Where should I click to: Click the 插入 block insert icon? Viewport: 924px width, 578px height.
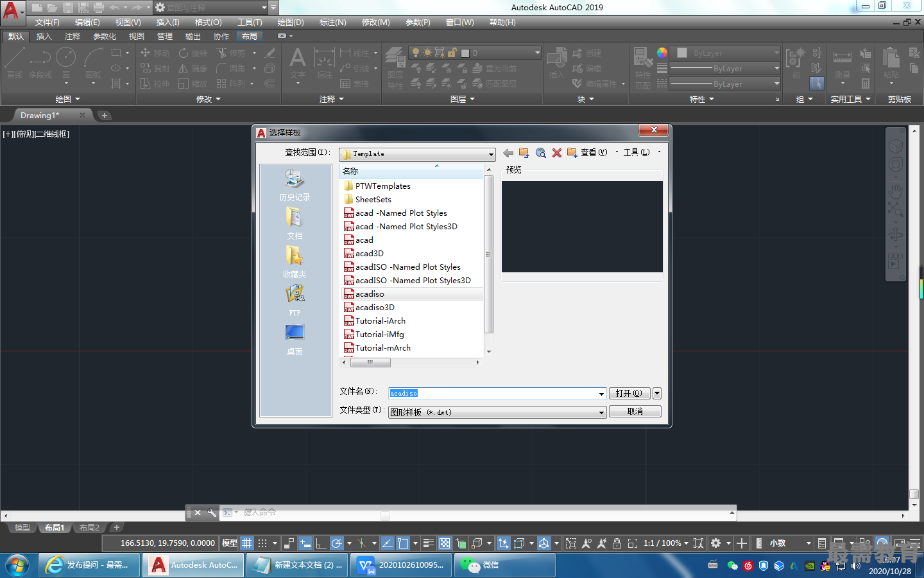556,63
